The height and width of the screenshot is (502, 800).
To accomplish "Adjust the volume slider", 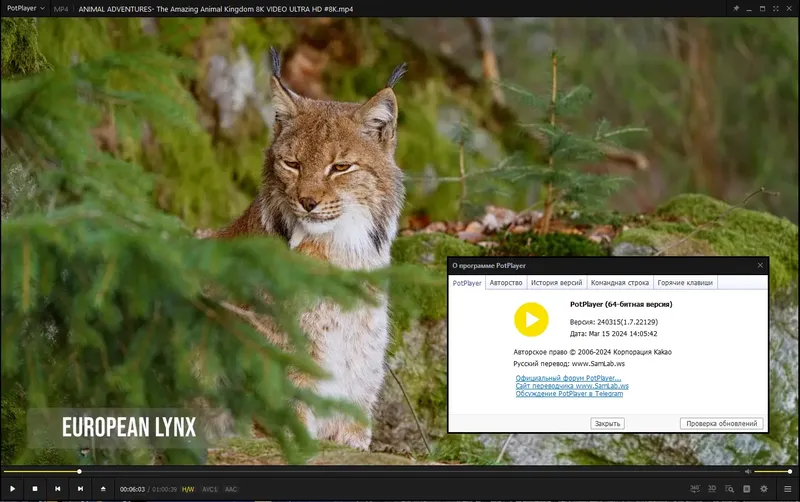I will click(x=772, y=471).
